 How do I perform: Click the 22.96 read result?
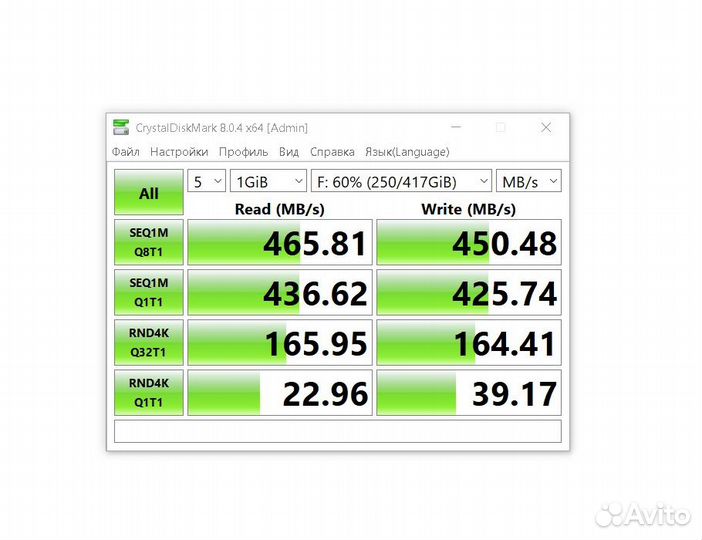pyautogui.click(x=280, y=393)
